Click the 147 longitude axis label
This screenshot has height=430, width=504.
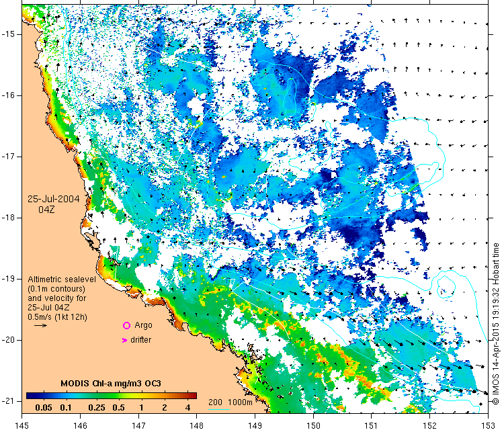point(138,425)
